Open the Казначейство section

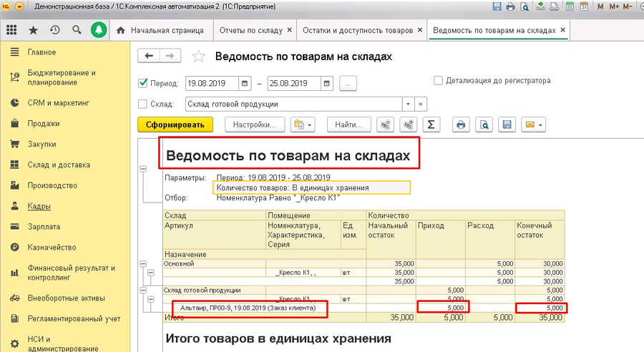(x=52, y=248)
